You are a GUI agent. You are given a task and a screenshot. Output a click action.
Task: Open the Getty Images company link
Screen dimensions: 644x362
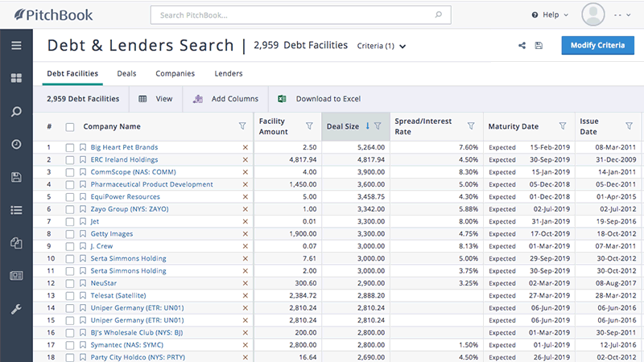pos(112,234)
